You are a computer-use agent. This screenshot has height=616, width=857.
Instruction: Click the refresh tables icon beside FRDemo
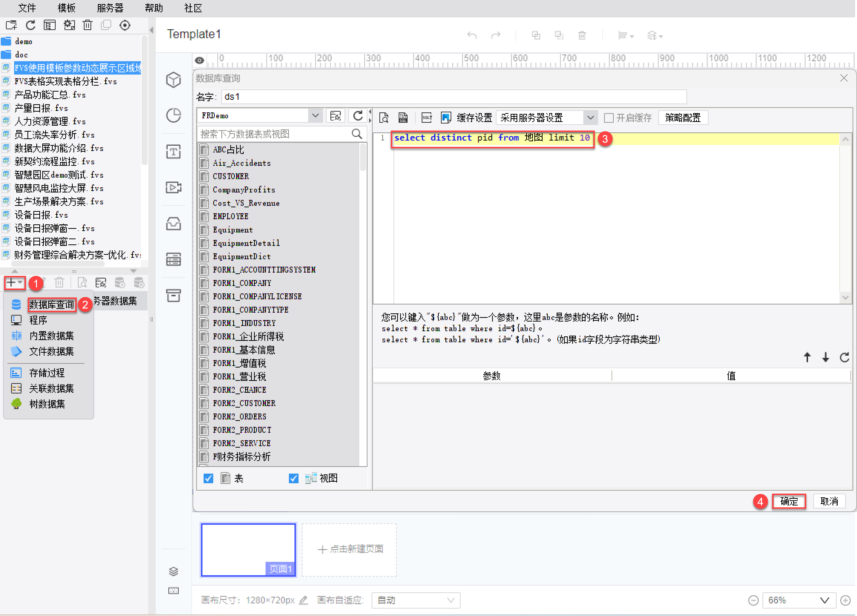pyautogui.click(x=357, y=116)
